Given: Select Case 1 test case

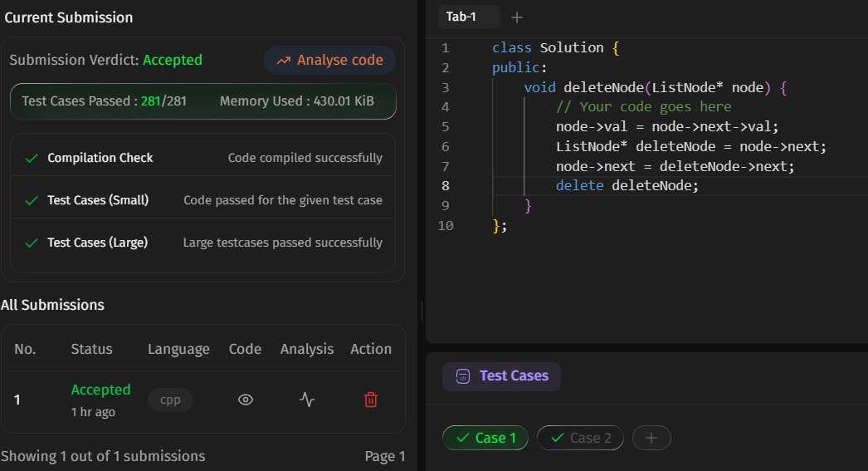Looking at the screenshot, I should click(x=485, y=438).
